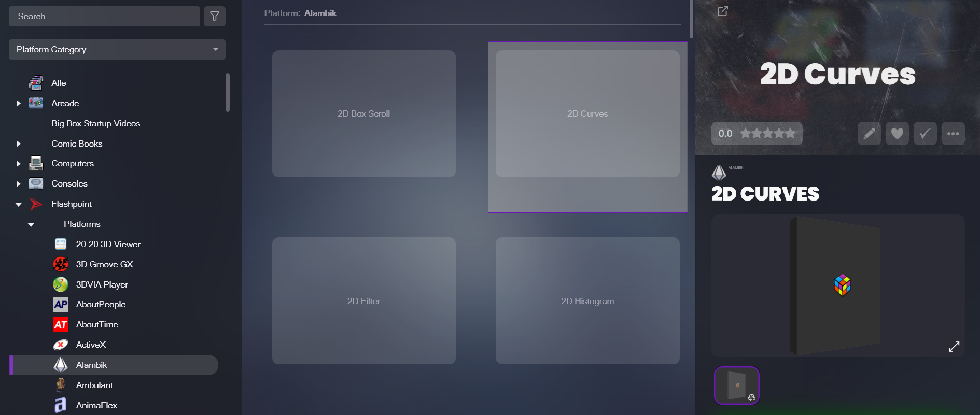Screen dimensions: 980x415
Task: Click the pencil edit icon
Action: tap(869, 134)
